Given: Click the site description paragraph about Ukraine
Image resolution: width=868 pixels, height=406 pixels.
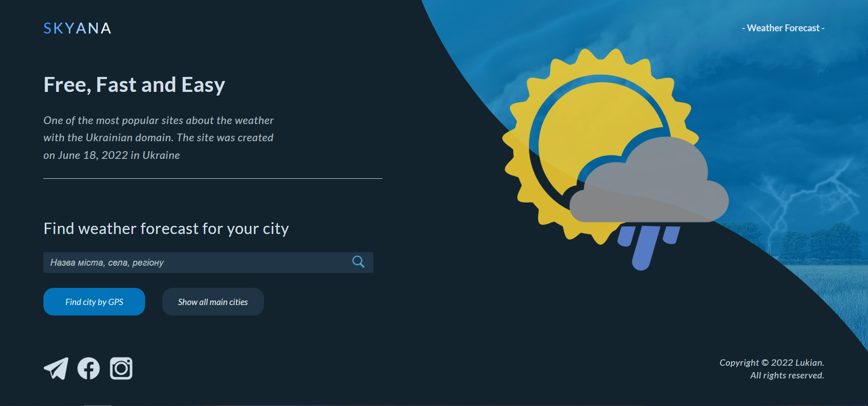Looking at the screenshot, I should 158,138.
